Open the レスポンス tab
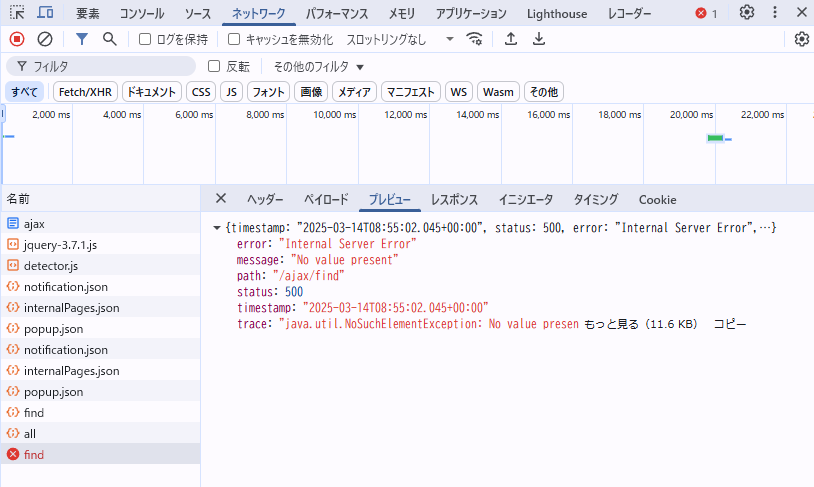This screenshot has height=487, width=814. tap(454, 199)
